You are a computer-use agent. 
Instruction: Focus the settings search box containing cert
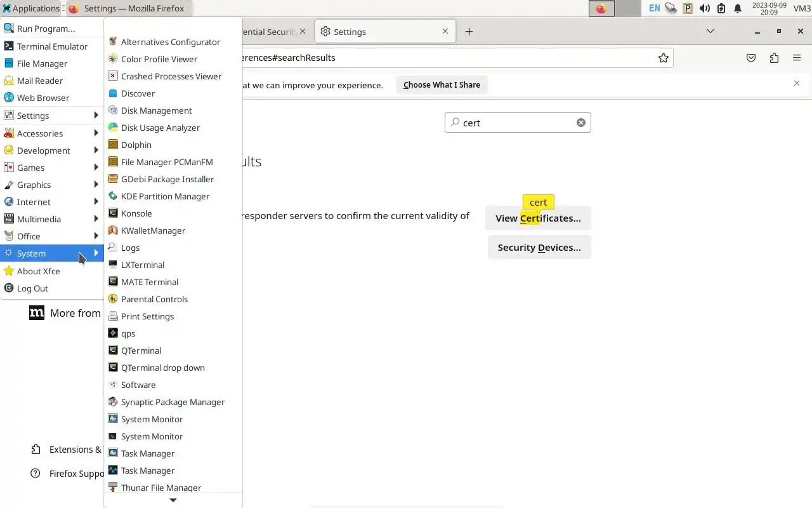point(518,123)
